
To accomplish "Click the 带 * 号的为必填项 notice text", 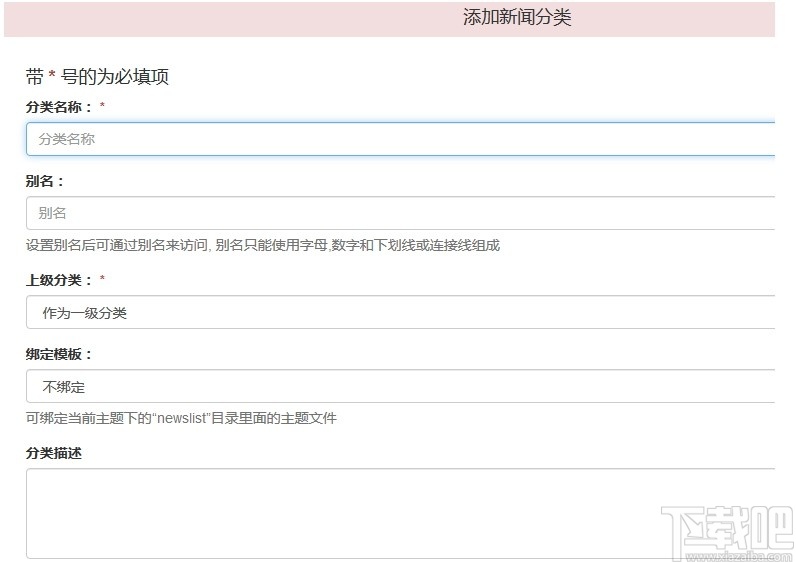I will pyautogui.click(x=97, y=77).
